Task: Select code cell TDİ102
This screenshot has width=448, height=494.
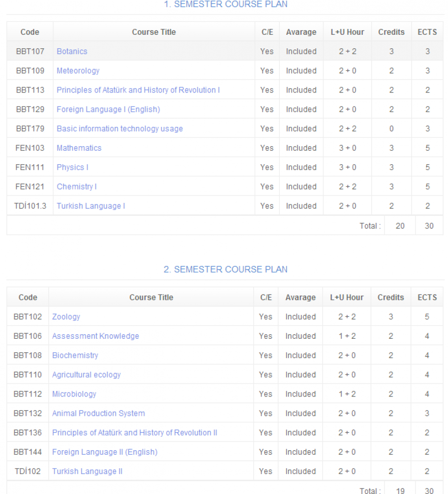Action: tap(28, 471)
